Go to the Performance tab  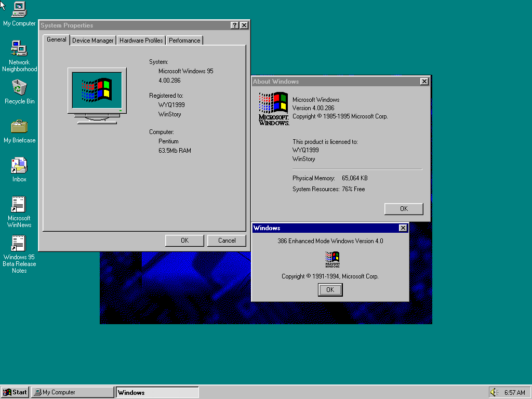(x=184, y=41)
